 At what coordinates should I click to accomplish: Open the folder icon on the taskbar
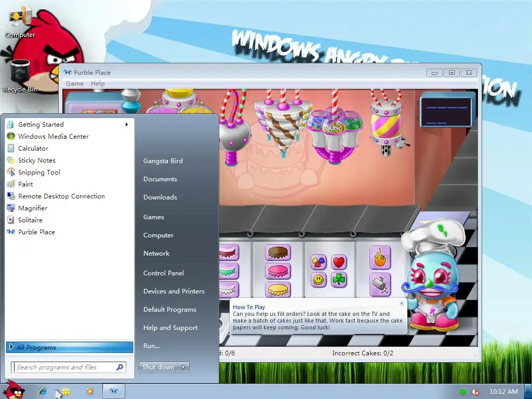(65, 392)
